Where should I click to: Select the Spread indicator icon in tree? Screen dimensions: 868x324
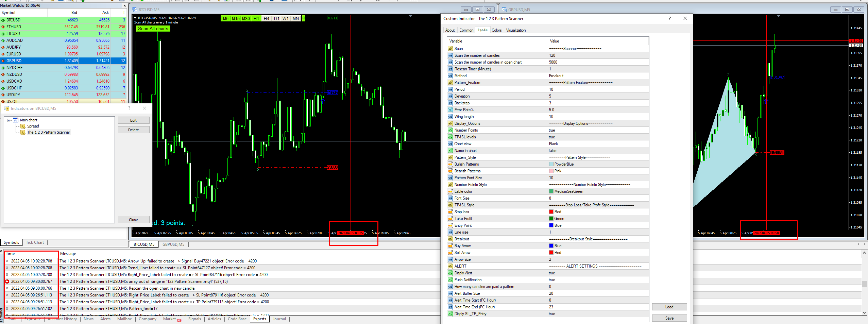point(23,126)
